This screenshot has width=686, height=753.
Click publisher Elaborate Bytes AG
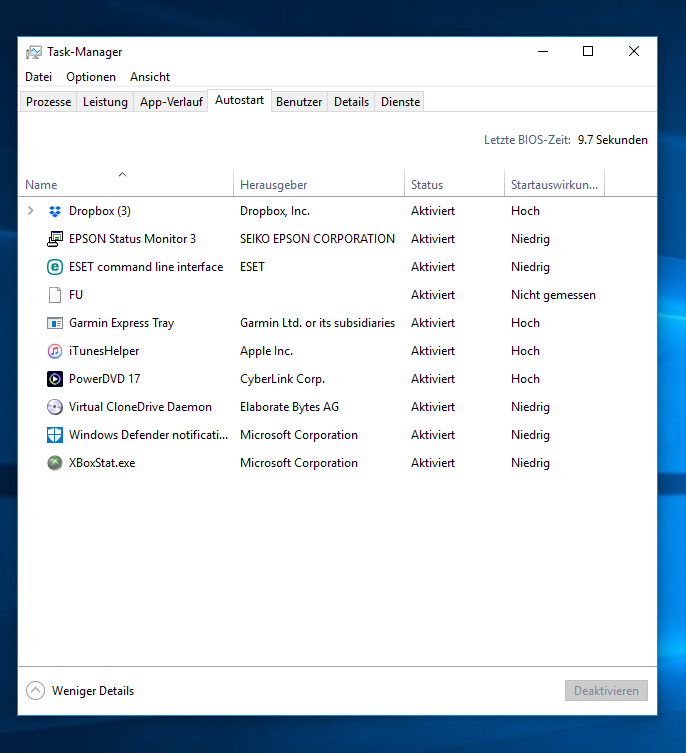click(x=289, y=407)
